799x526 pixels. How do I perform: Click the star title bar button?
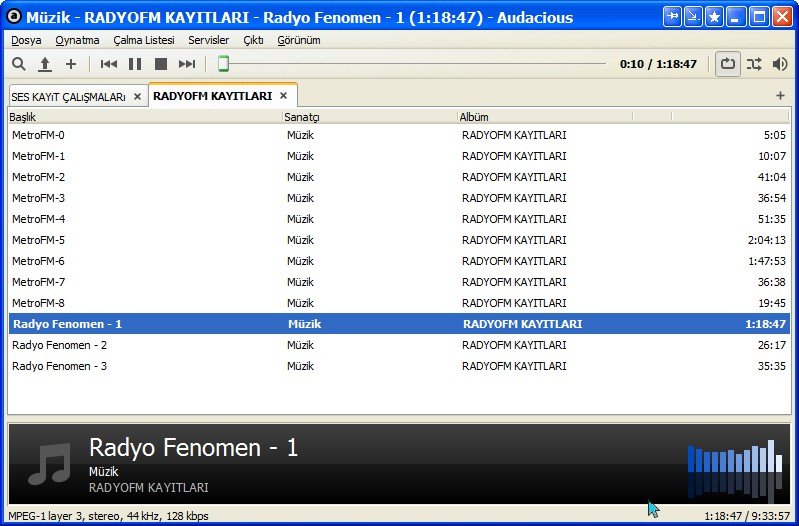(x=714, y=17)
